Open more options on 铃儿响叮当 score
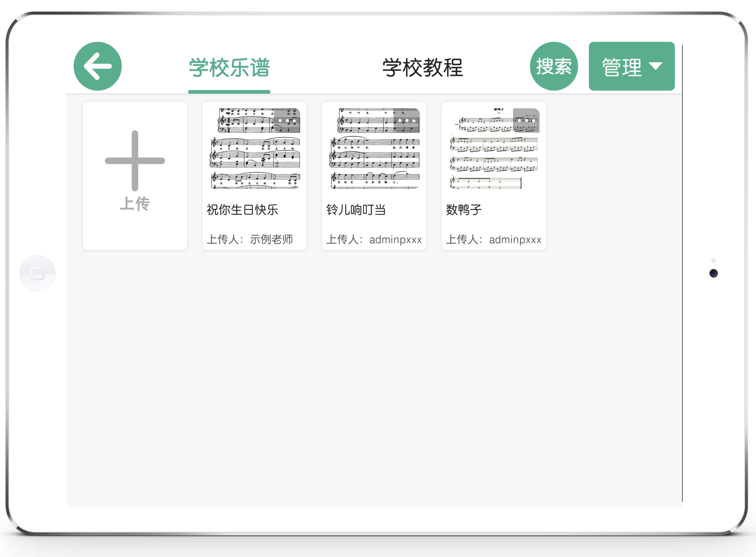Screen dimensions: 756x557 [x=407, y=120]
